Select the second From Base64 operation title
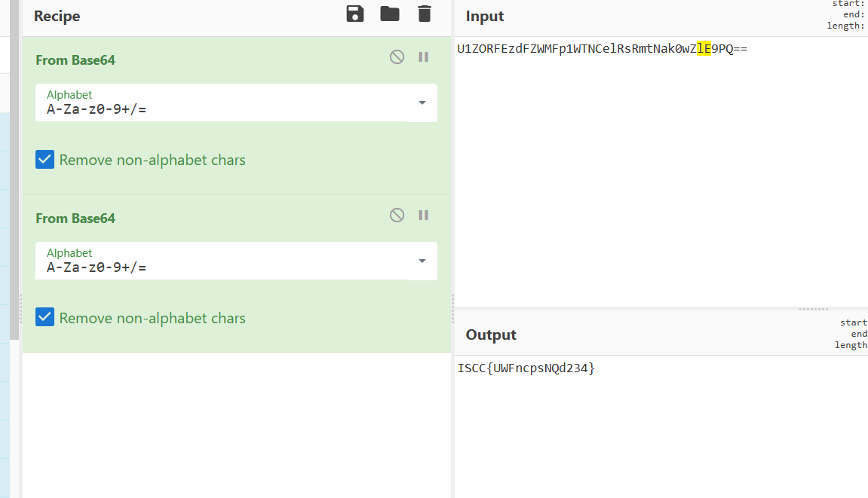This screenshot has width=868, height=498. point(75,218)
